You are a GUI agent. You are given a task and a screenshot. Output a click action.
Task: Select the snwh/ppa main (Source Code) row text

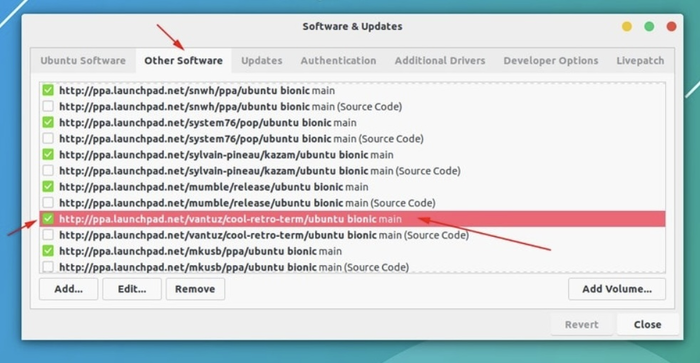click(230, 107)
